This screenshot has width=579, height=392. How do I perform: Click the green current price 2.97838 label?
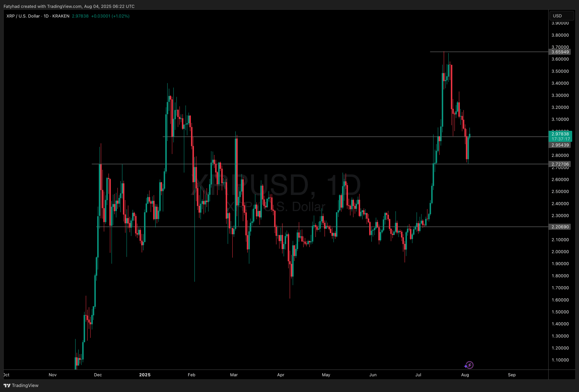(x=560, y=134)
